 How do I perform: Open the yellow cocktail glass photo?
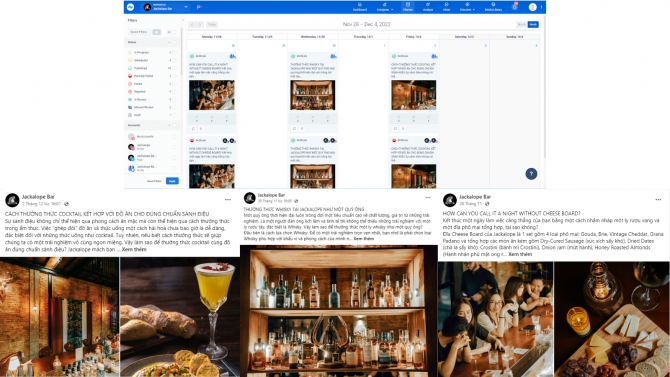point(180,317)
